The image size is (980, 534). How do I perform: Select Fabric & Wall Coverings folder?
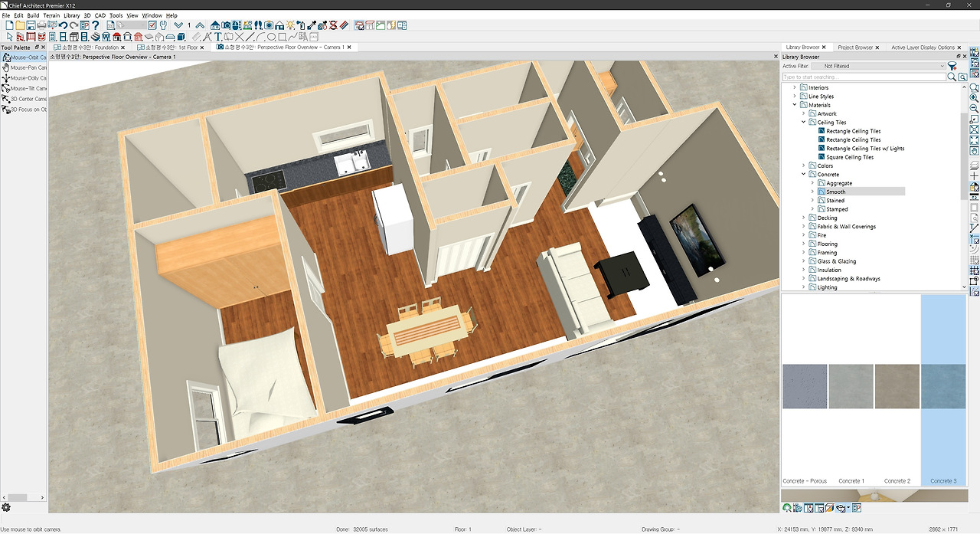(842, 227)
